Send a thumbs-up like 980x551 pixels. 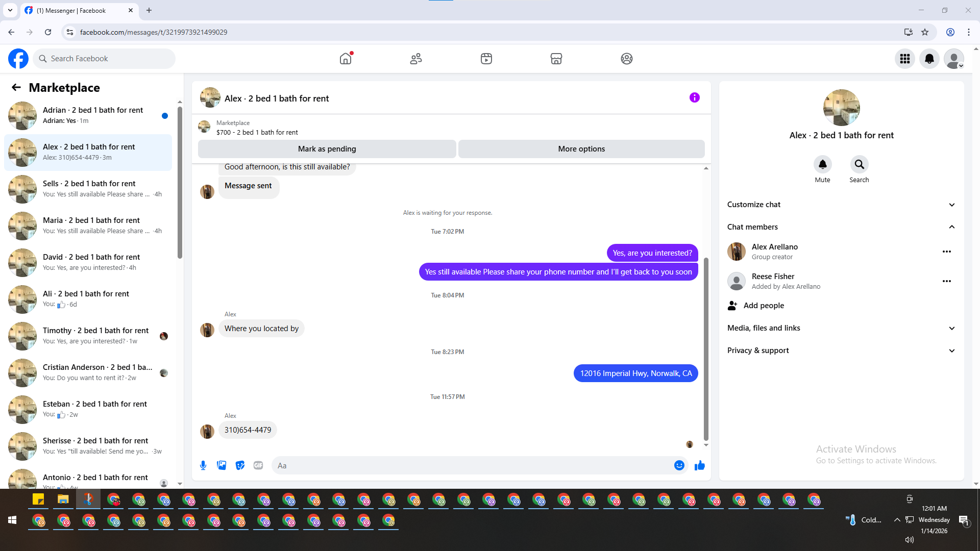tap(699, 465)
